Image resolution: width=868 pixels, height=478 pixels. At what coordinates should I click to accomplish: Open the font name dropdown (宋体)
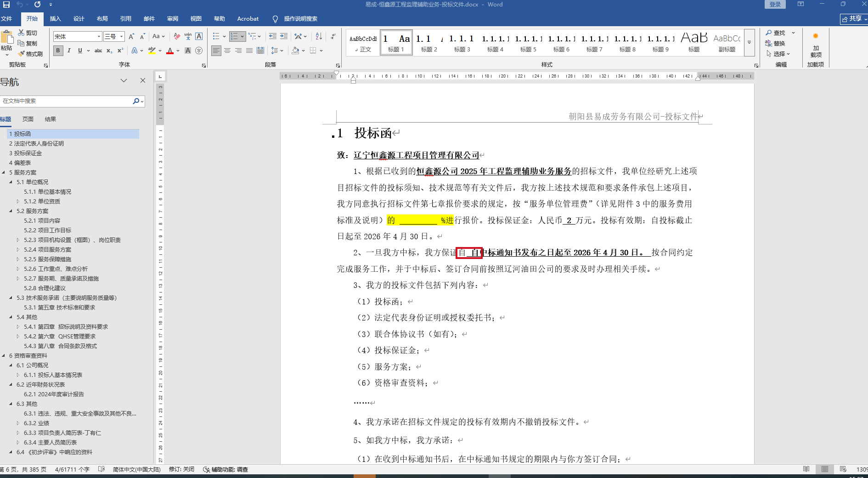(99, 36)
